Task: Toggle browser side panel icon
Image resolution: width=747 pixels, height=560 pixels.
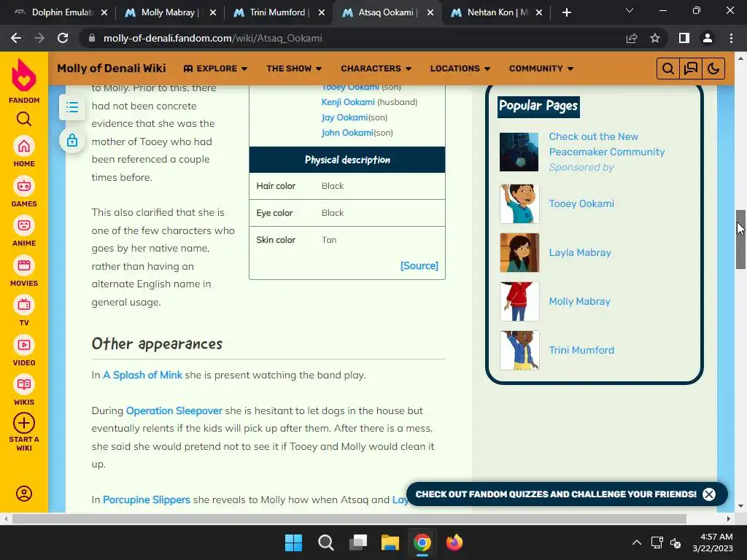Action: point(684,38)
